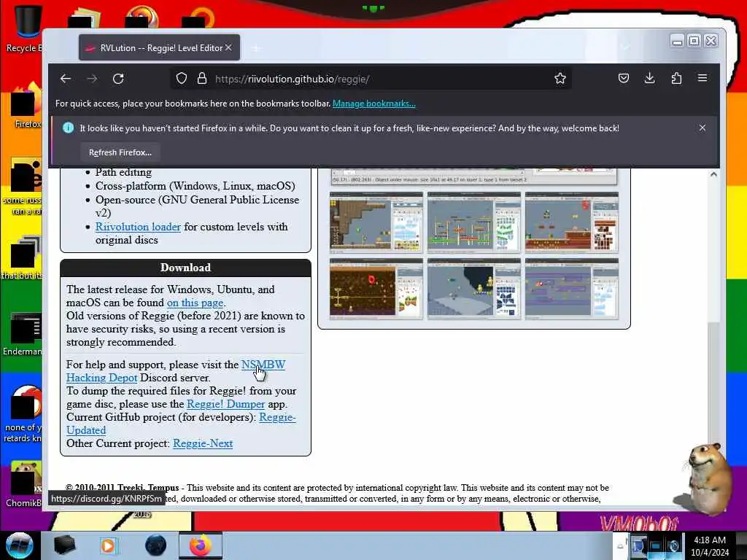Follow the 'on this page' download link
The width and height of the screenshot is (747, 560).
195,303
